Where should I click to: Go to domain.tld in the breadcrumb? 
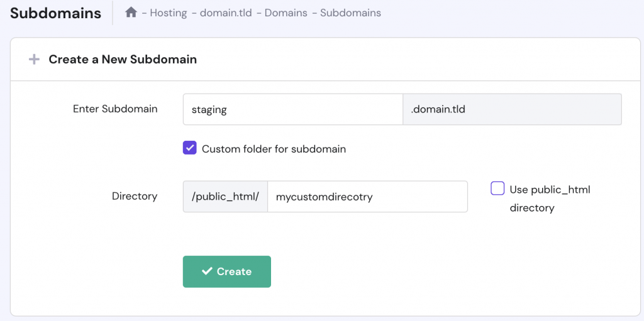tap(225, 13)
